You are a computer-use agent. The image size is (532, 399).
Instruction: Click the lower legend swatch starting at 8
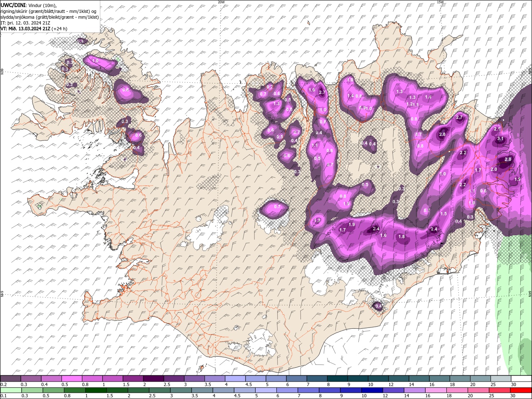330,390
